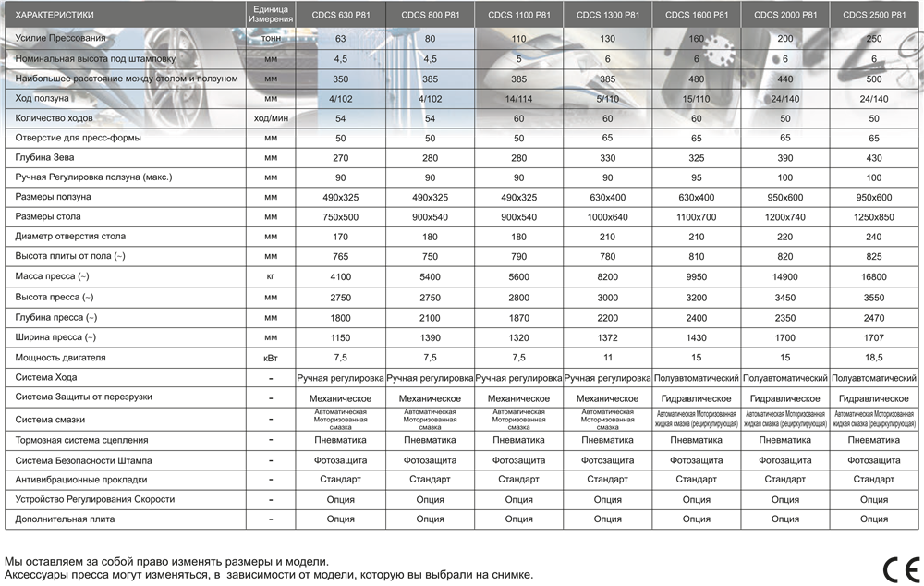
Task: Click the Высота плиты от пола label
Action: 69,256
